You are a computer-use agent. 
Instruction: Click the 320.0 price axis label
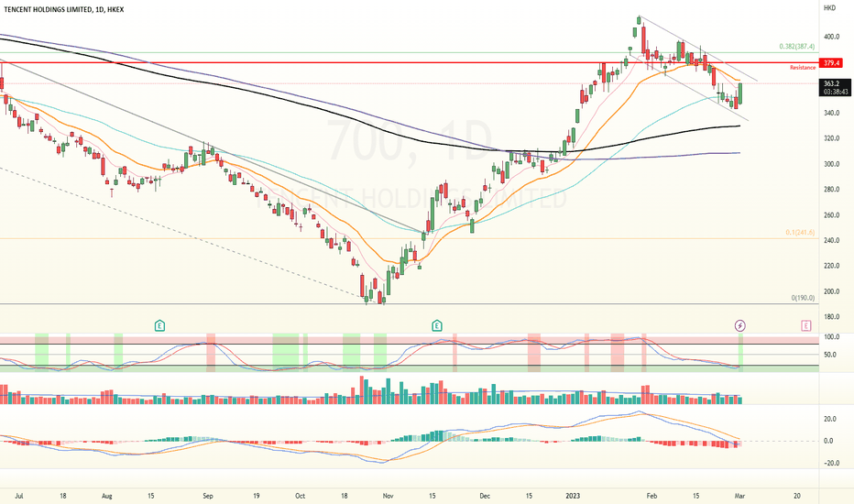pyautogui.click(x=831, y=138)
